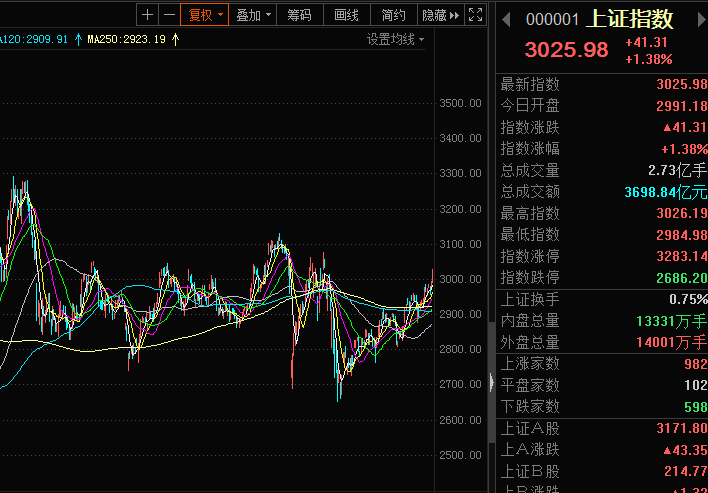This screenshot has height=493, width=708.
Task: Toggle the 筹码 chip distribution view
Action: (x=299, y=15)
